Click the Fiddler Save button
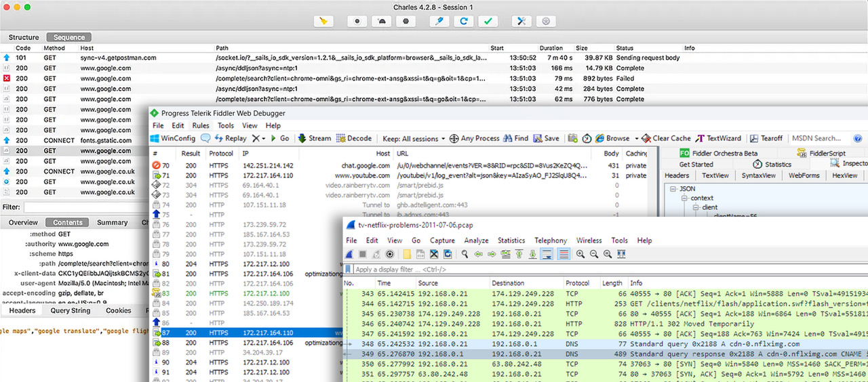Screen dimensions: 868x382 click(547, 138)
